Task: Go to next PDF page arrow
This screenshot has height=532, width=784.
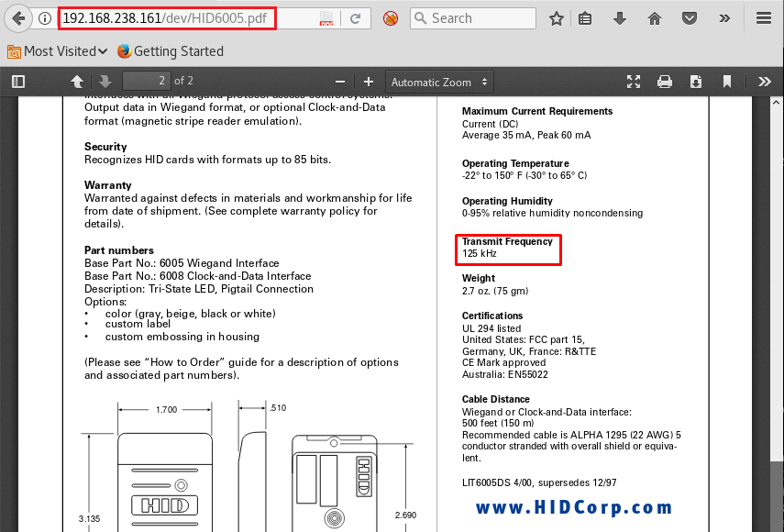Action: tap(105, 82)
